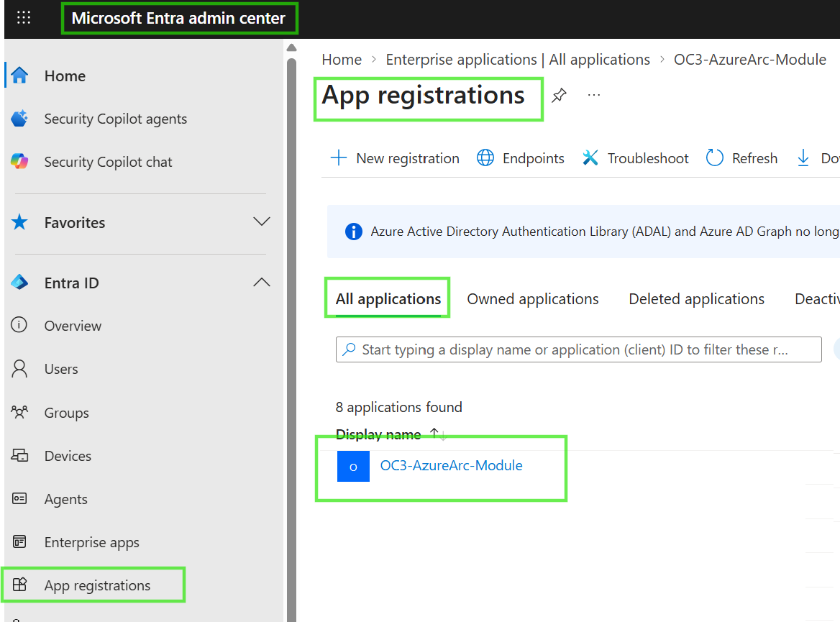Click the Users person icon

(19, 369)
